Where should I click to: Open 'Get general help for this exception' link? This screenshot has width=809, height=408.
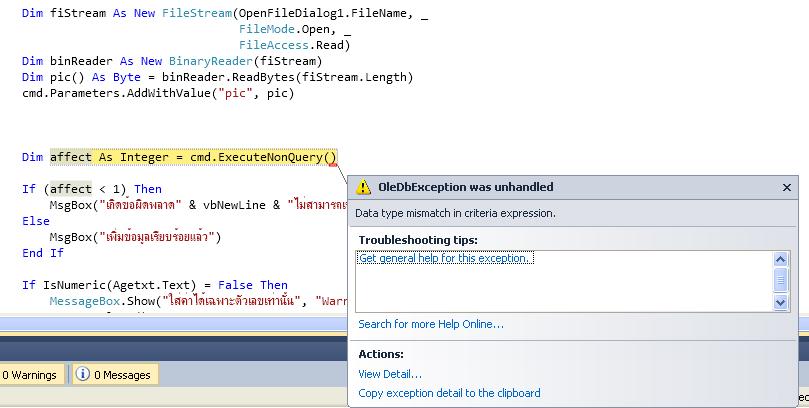(x=446, y=259)
